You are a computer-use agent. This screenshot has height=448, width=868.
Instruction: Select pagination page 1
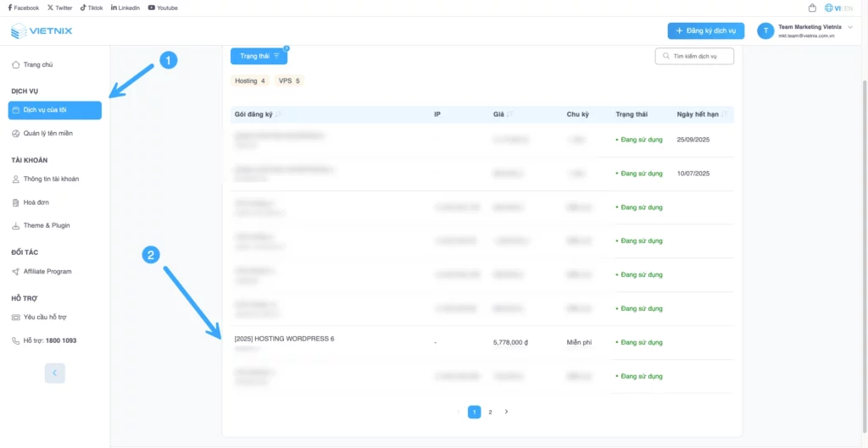475,412
